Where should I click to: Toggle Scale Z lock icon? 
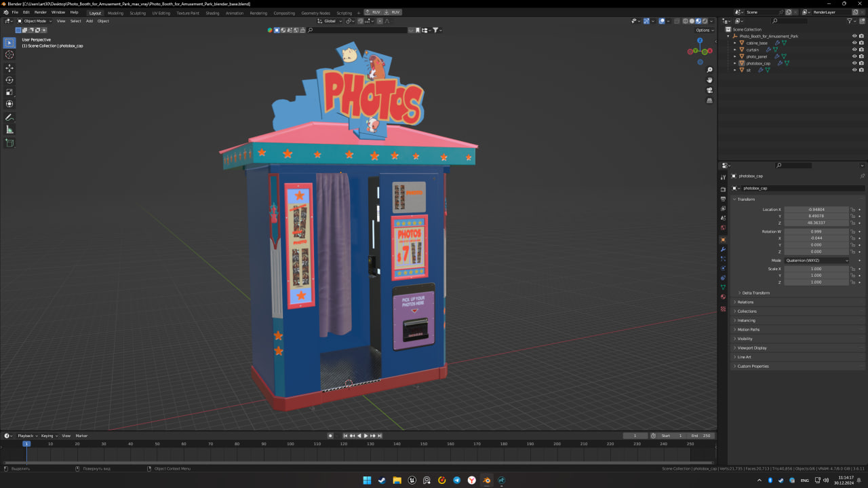pos(853,282)
